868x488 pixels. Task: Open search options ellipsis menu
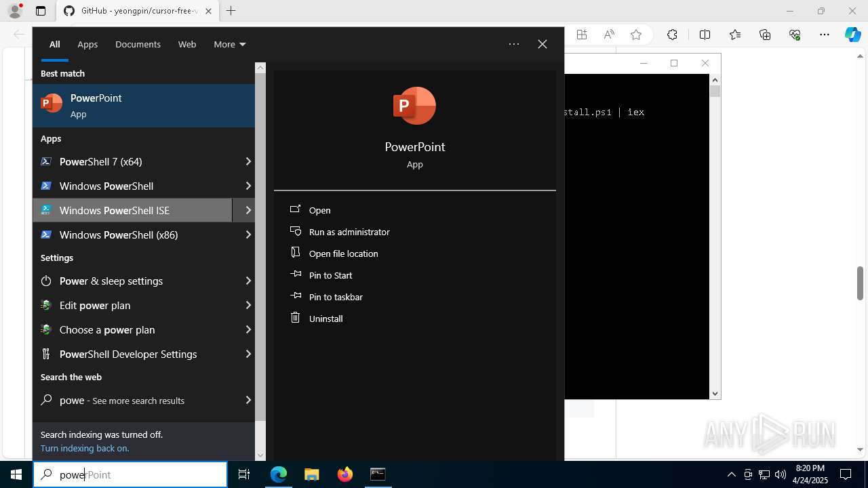(x=514, y=44)
